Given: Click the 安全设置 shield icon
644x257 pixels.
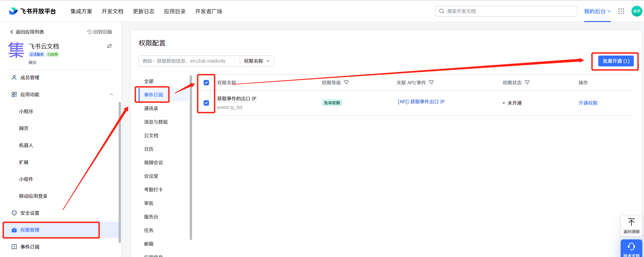Looking at the screenshot, I should click(x=14, y=213).
